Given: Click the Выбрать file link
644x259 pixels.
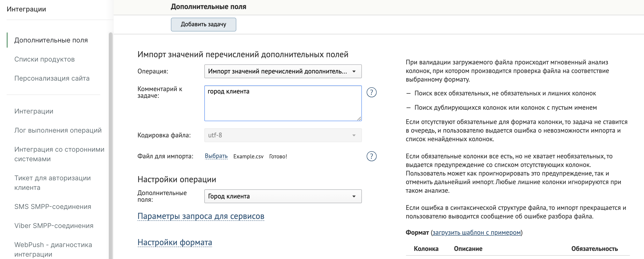Looking at the screenshot, I should 216,156.
